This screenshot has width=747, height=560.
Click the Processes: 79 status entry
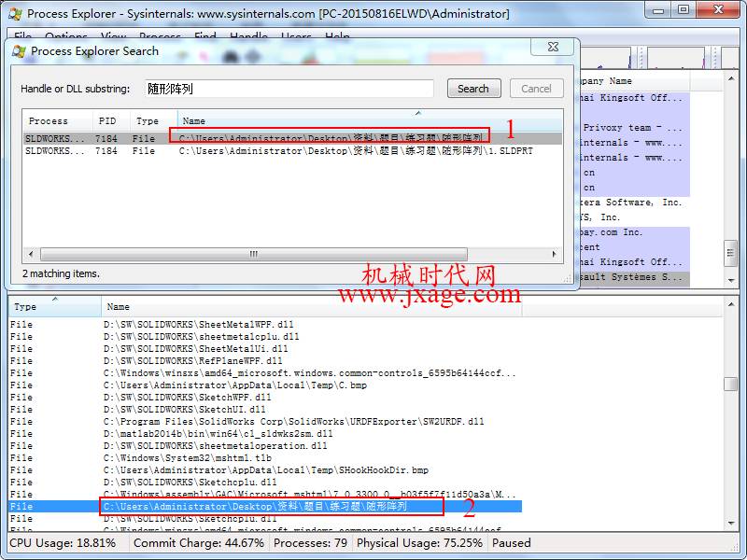point(310,543)
